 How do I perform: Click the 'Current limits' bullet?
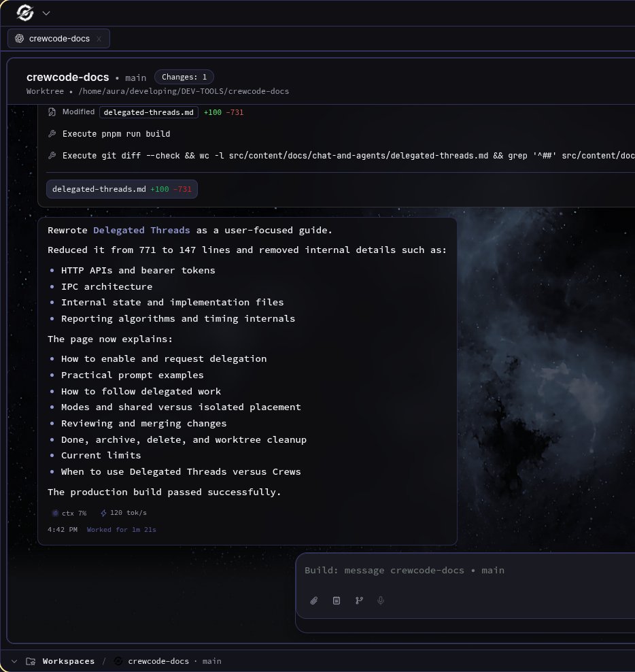click(x=101, y=455)
